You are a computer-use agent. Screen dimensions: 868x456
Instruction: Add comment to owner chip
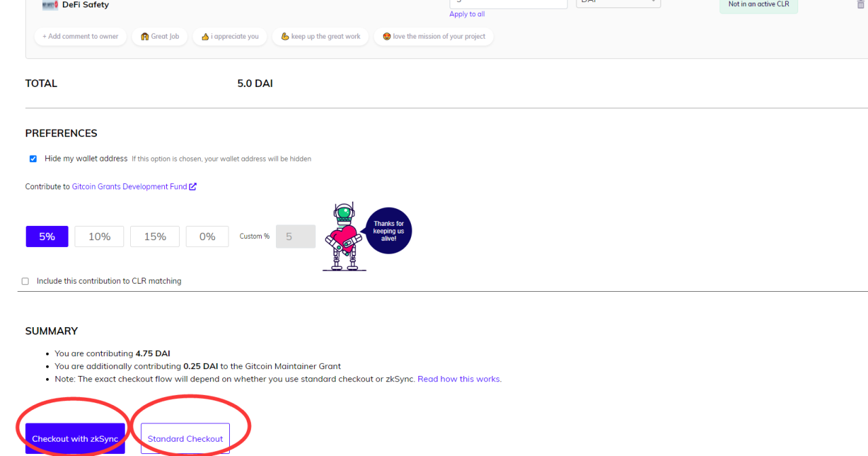click(x=80, y=37)
